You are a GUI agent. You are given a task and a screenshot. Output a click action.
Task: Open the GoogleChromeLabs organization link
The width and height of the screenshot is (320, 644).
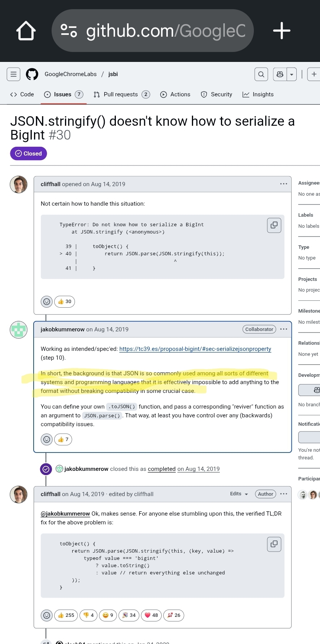coord(71,74)
